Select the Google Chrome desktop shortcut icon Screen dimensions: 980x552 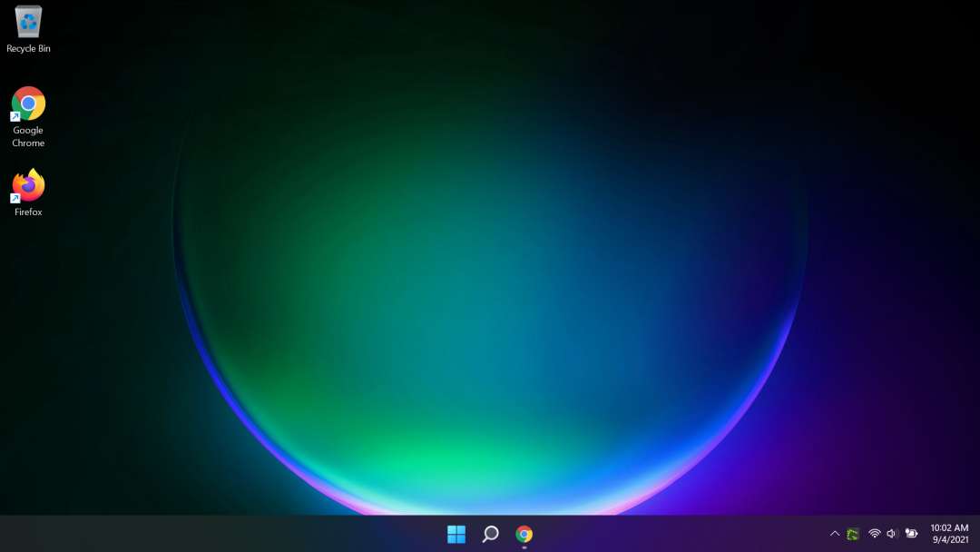click(28, 103)
